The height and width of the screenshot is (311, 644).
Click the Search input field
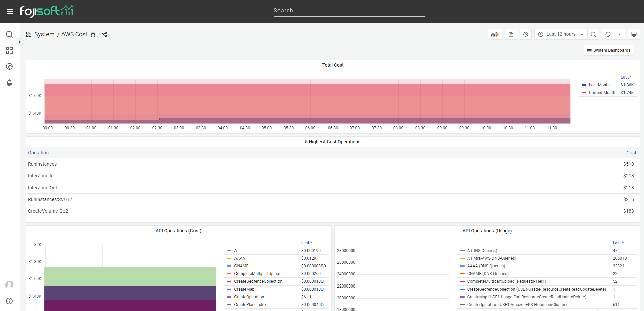click(349, 11)
